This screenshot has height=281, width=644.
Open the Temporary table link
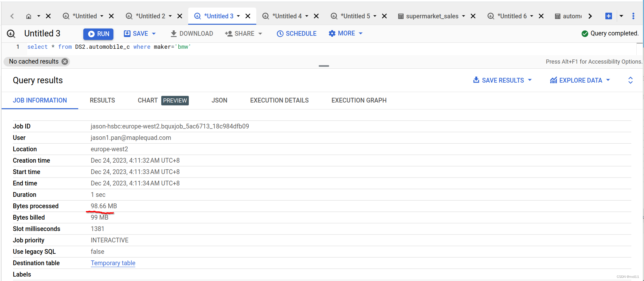tap(113, 263)
